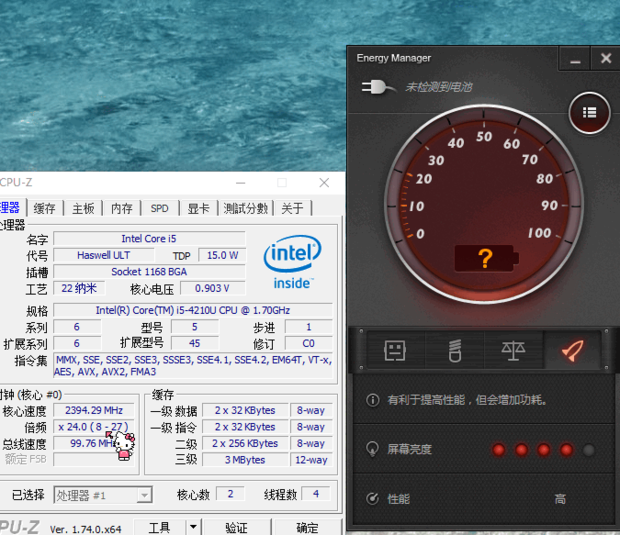Set screen brightness to first dot
Image resolution: width=620 pixels, height=535 pixels.
click(x=499, y=450)
